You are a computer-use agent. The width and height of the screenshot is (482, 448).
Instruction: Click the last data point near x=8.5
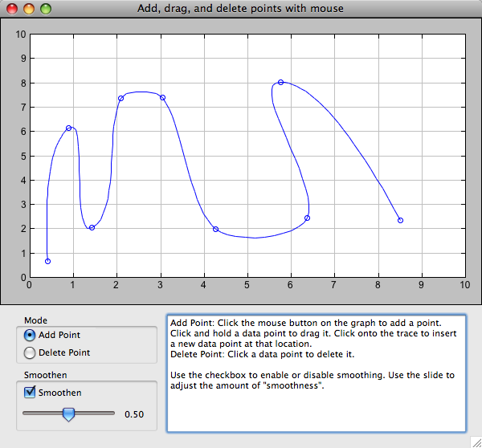coord(400,220)
